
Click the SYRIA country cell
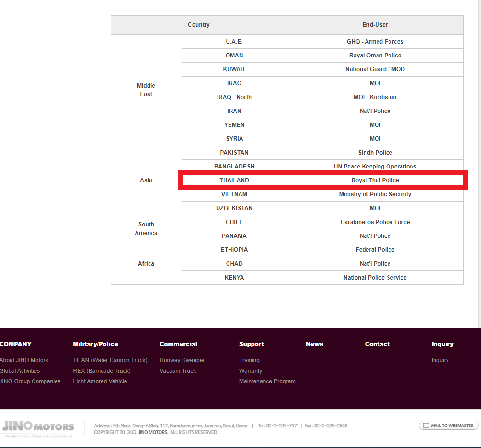(x=234, y=139)
